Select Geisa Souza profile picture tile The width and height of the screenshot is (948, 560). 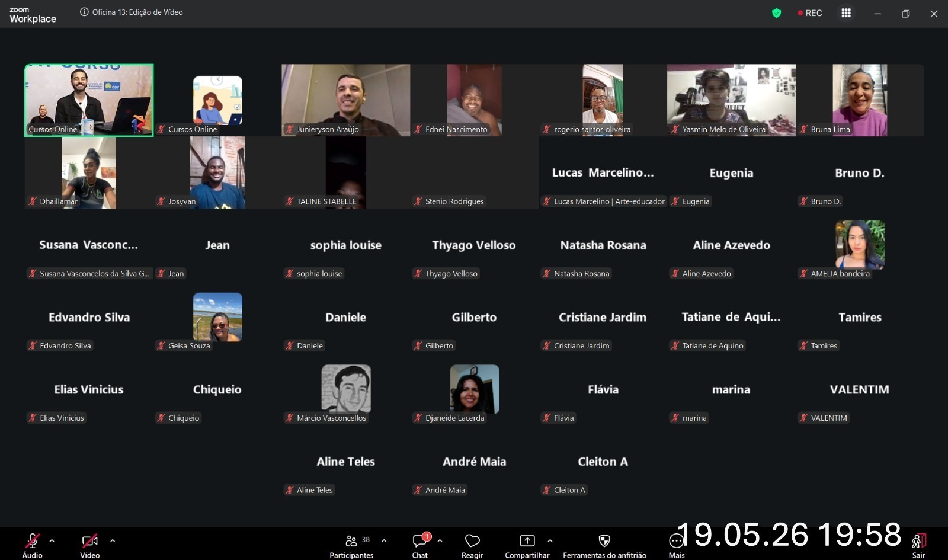pos(217,317)
